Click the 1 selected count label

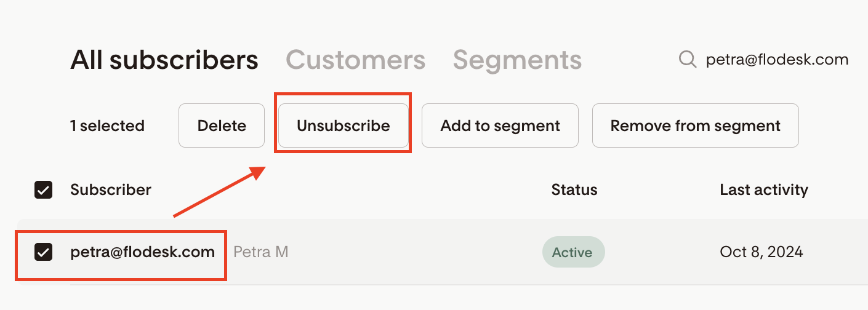[107, 126]
